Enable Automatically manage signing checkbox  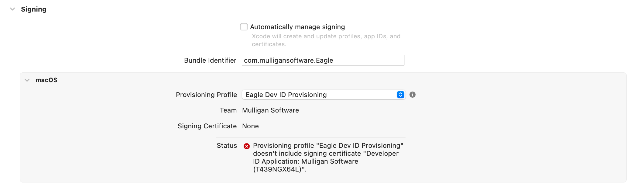[x=244, y=27]
